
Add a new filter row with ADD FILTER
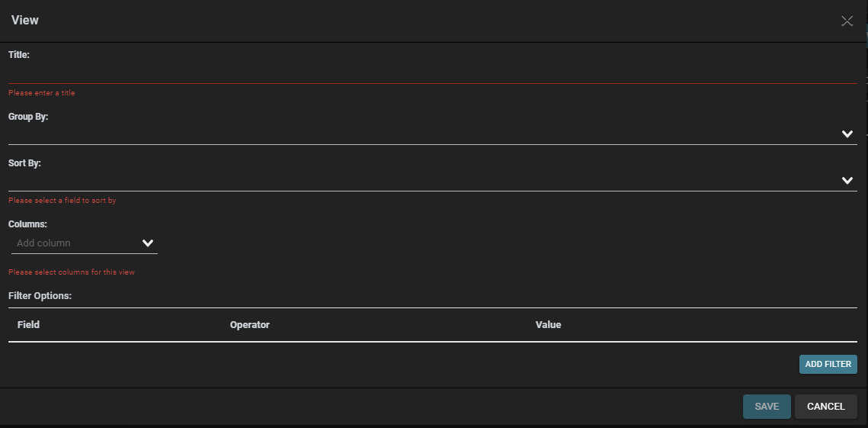click(828, 364)
